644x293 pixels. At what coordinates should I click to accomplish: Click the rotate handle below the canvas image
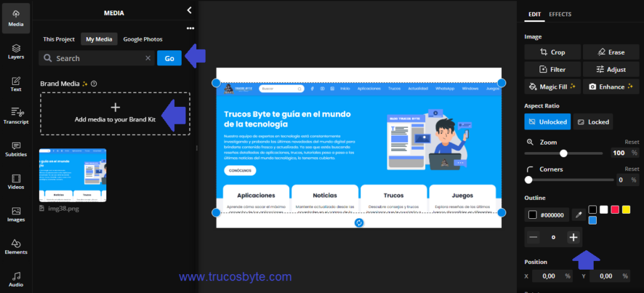(x=359, y=223)
